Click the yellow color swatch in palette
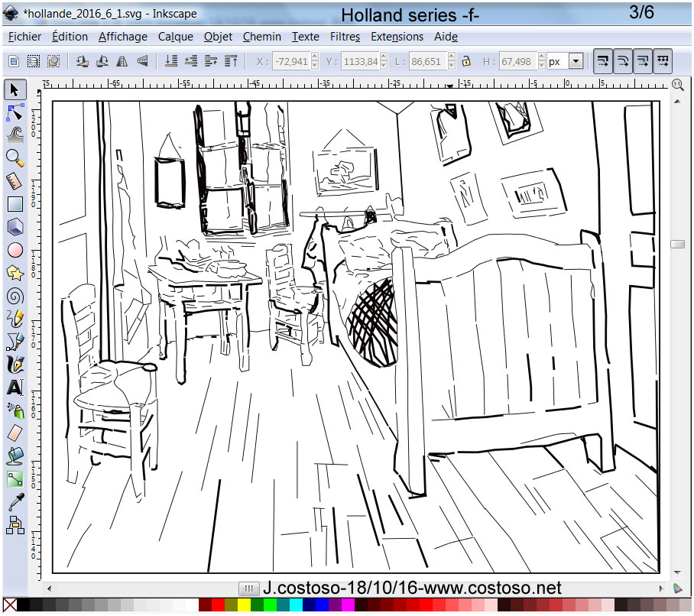This screenshot has width=694, height=616. [244, 606]
